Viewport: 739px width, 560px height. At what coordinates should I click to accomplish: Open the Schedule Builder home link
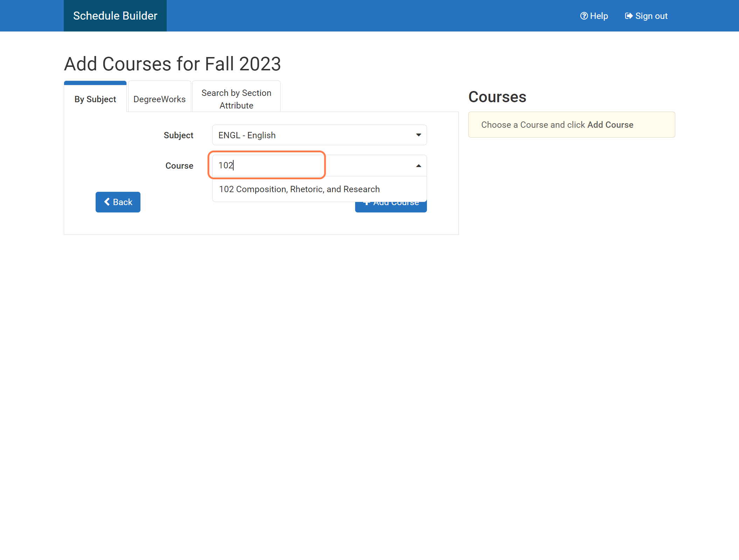pyautogui.click(x=115, y=16)
